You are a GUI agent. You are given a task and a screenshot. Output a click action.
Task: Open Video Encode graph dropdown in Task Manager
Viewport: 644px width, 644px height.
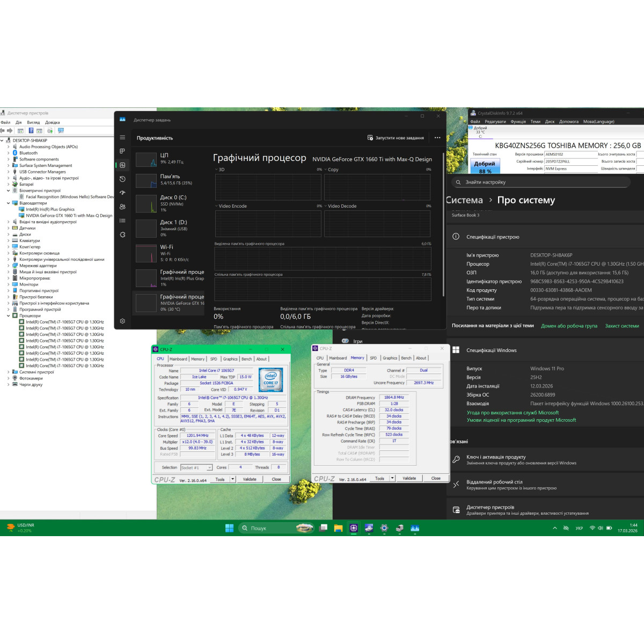[216, 206]
